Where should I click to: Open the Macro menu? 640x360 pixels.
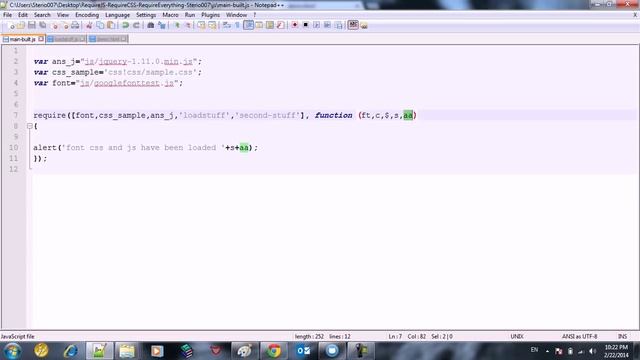coord(170,15)
